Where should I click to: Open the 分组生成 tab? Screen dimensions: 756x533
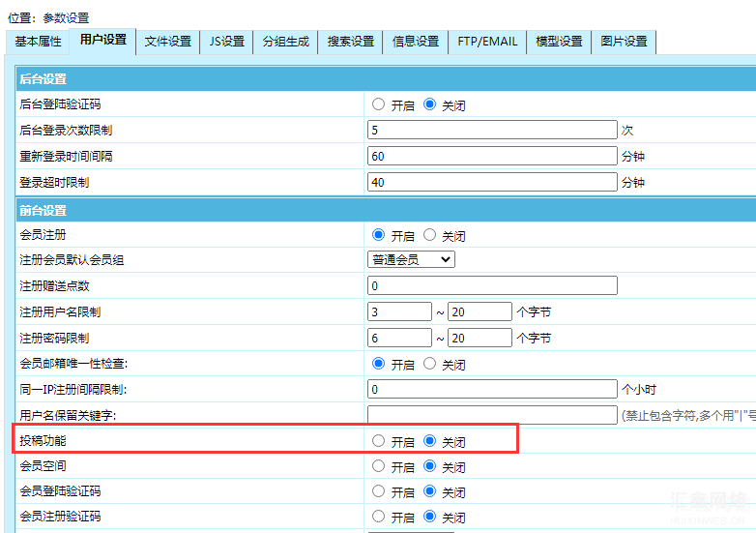286,42
